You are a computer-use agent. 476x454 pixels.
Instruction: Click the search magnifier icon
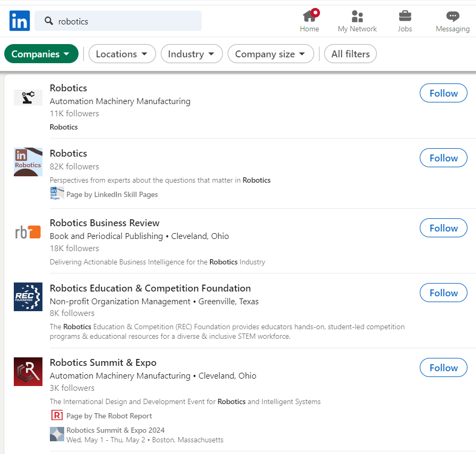tap(48, 20)
